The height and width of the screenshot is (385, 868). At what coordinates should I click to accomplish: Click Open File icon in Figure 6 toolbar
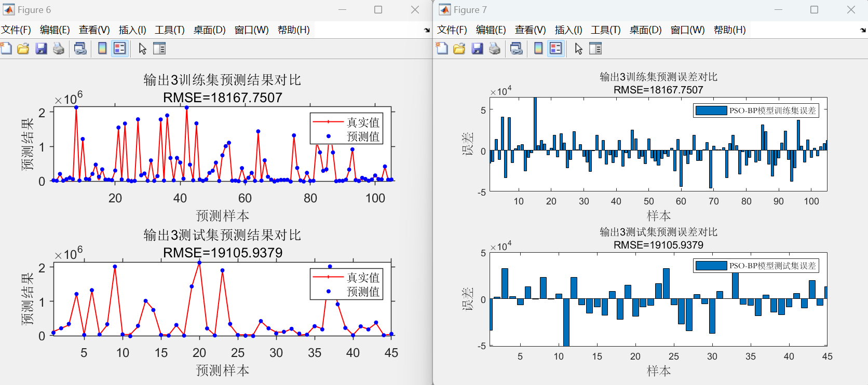[x=23, y=49]
